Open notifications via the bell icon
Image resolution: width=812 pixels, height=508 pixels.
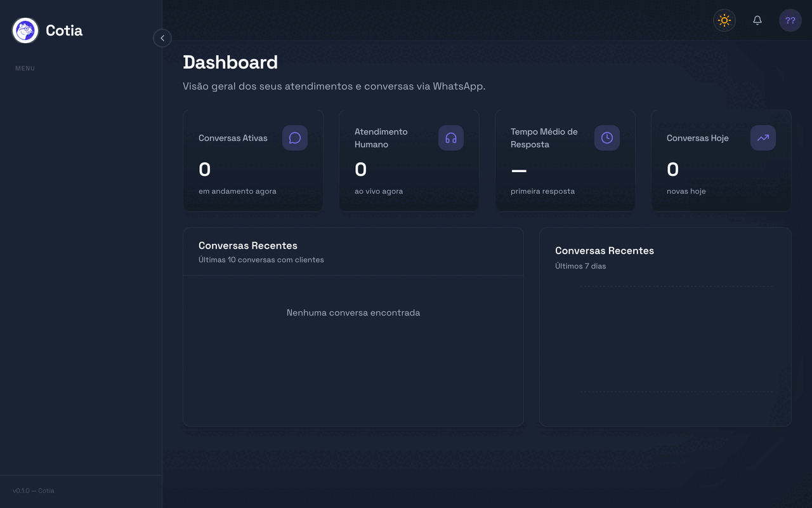[757, 20]
